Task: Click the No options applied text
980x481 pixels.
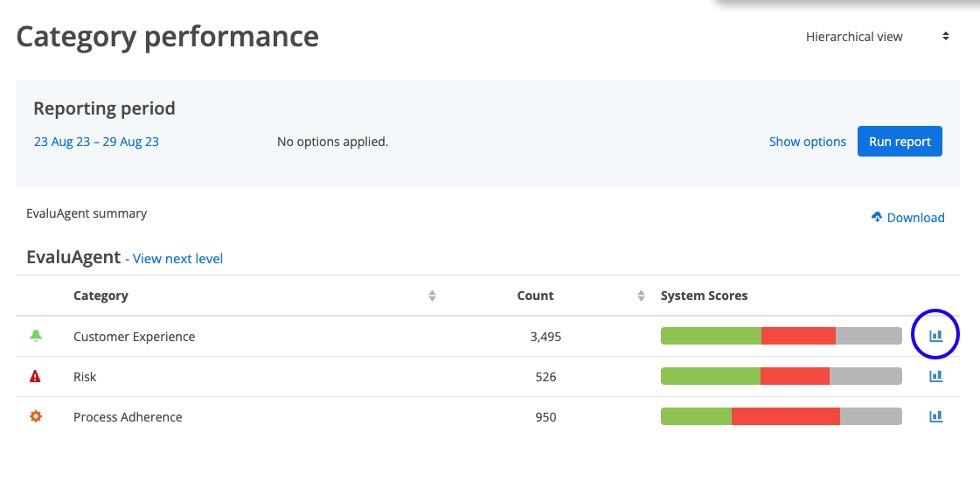Action: 332,142
